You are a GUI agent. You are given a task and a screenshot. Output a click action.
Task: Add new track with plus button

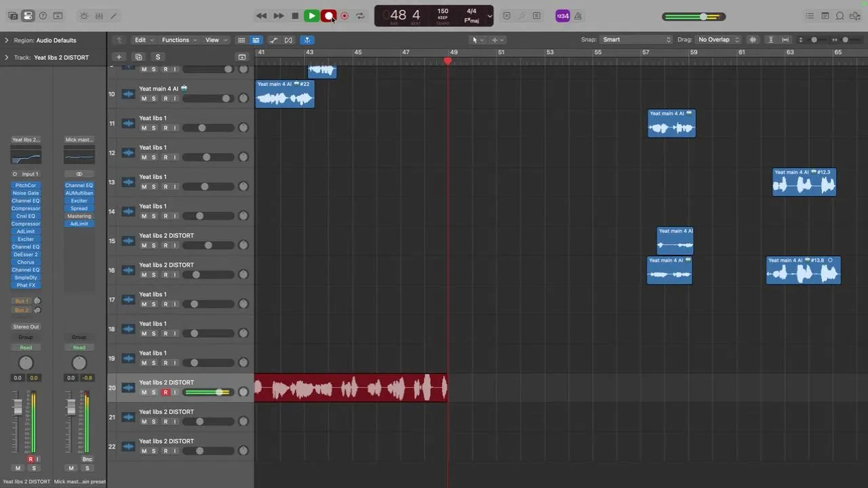(x=119, y=57)
